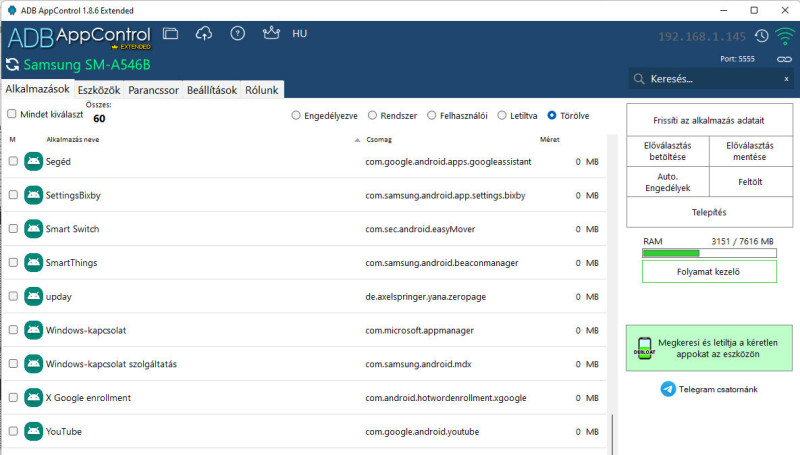Click the YouTube app icon
Image resolution: width=800 pixels, height=455 pixels.
coord(34,431)
